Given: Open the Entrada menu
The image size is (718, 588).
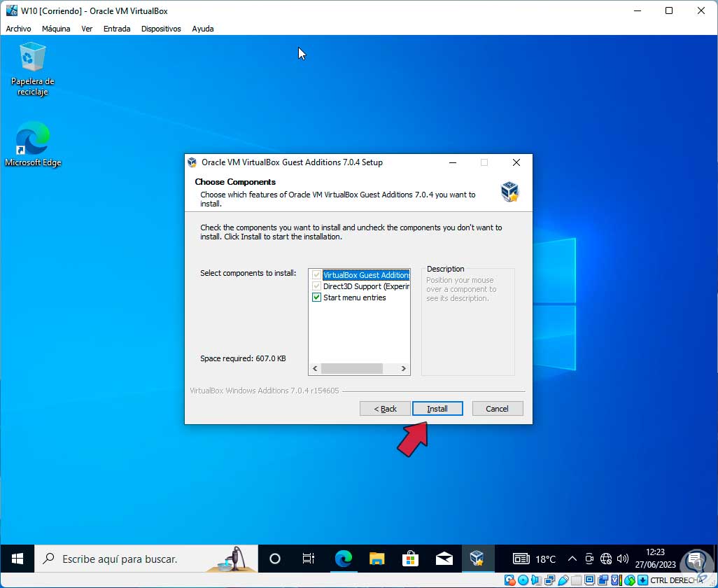Looking at the screenshot, I should coord(117,29).
